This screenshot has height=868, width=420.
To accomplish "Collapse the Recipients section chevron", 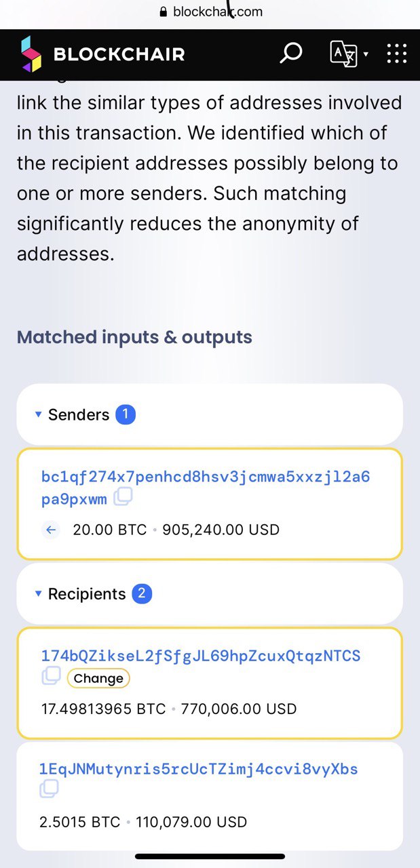I will click(39, 593).
